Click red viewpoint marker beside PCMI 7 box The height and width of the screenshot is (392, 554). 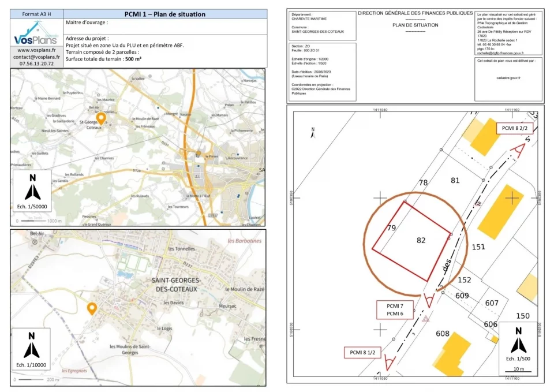[429, 300]
